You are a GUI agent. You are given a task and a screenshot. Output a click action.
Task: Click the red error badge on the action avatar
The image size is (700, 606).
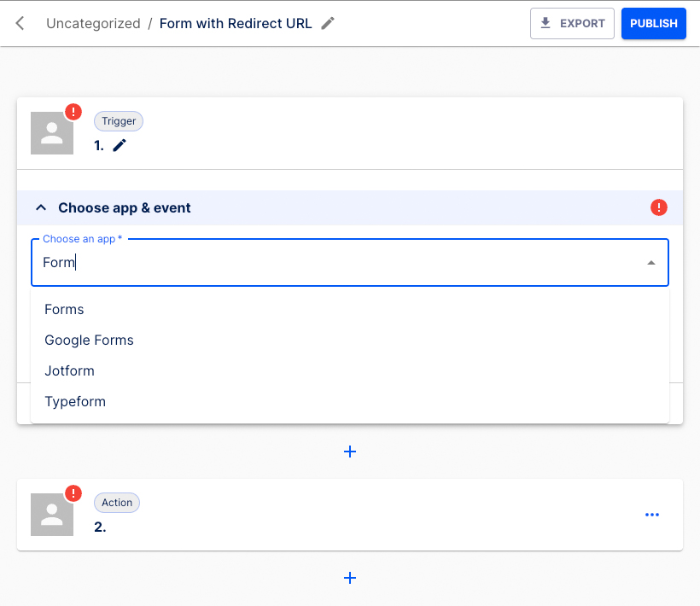[73, 492]
